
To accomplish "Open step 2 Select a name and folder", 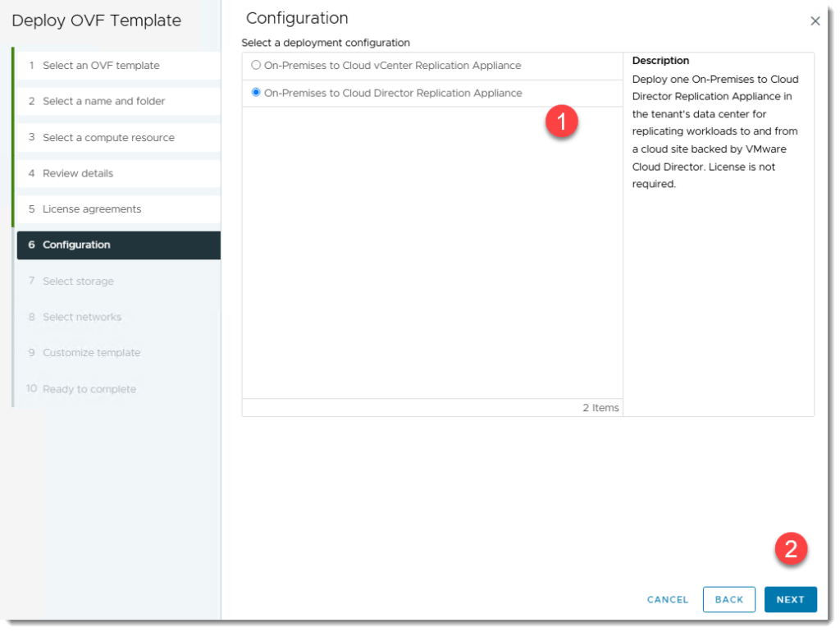I will click(103, 102).
